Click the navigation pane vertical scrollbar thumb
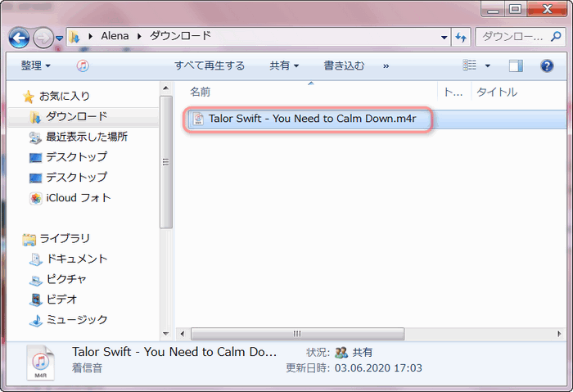This screenshot has width=573, height=392. click(166, 162)
